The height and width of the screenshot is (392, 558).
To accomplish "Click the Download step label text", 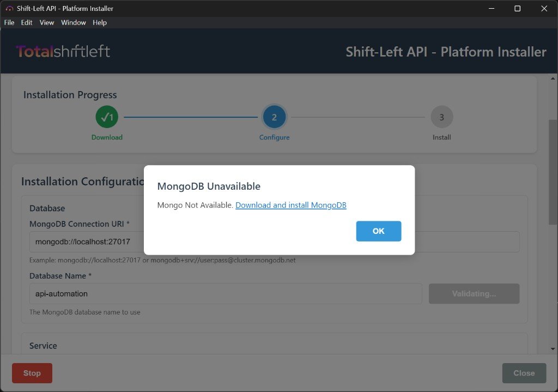I will click(x=107, y=137).
